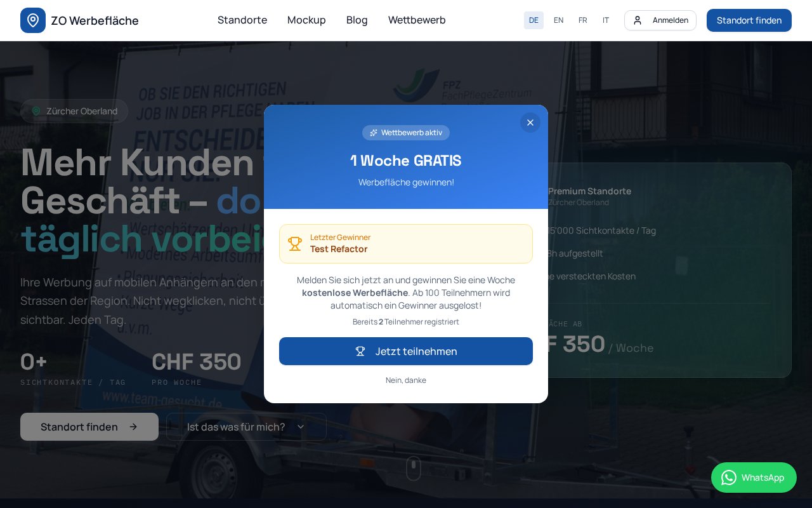Click the ZO Werbefläche brand name

[95, 20]
